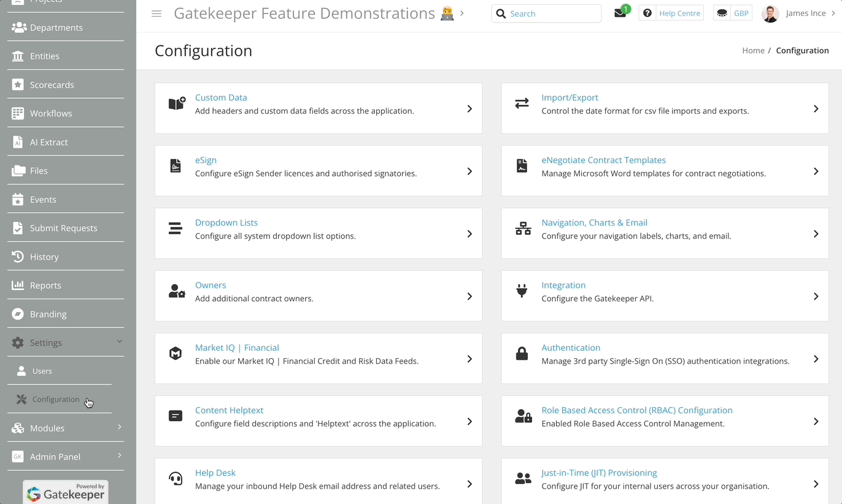
Task: Click the Submit Requests checklist icon
Action: (x=18, y=228)
